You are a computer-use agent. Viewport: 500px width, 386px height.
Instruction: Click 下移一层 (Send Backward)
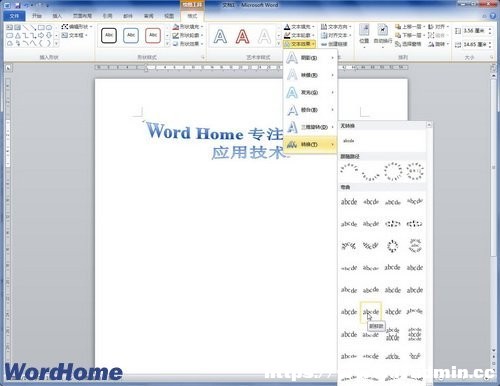(409, 35)
